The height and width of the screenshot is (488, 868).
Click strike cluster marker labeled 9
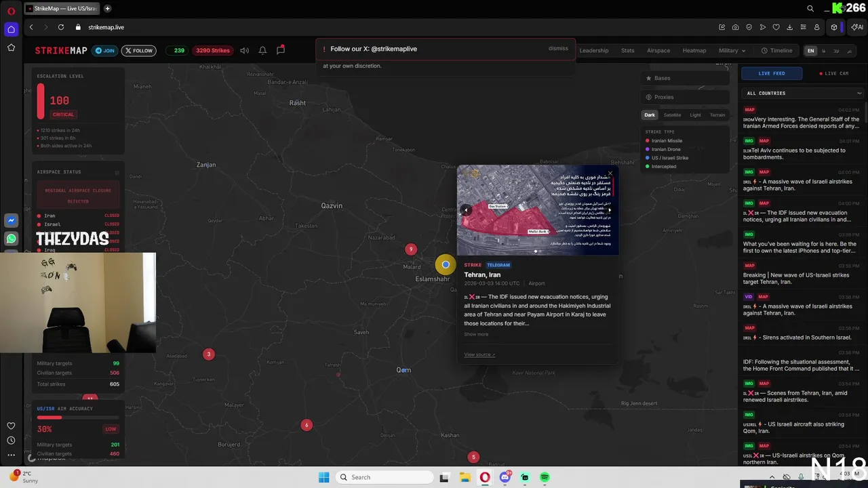coord(410,249)
